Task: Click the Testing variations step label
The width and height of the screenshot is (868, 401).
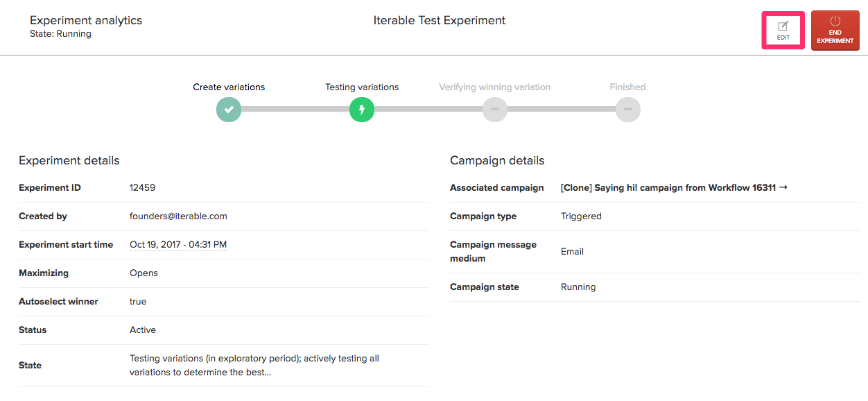Action: click(362, 87)
